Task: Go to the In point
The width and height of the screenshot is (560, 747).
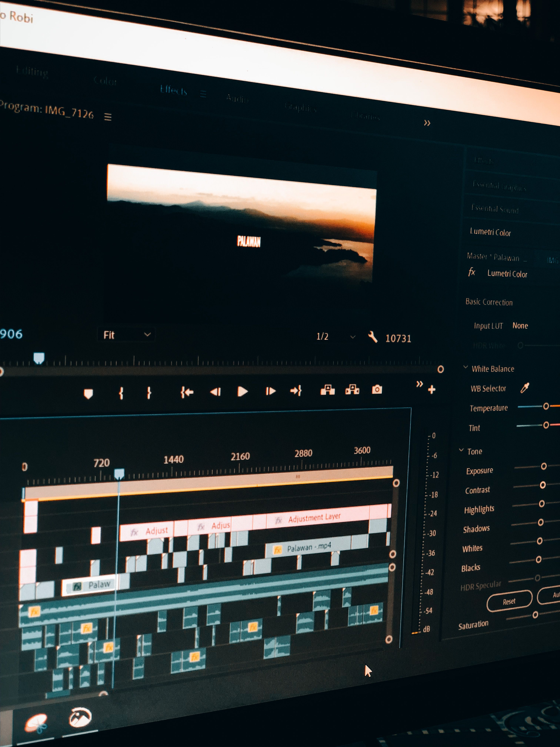Action: tap(187, 392)
